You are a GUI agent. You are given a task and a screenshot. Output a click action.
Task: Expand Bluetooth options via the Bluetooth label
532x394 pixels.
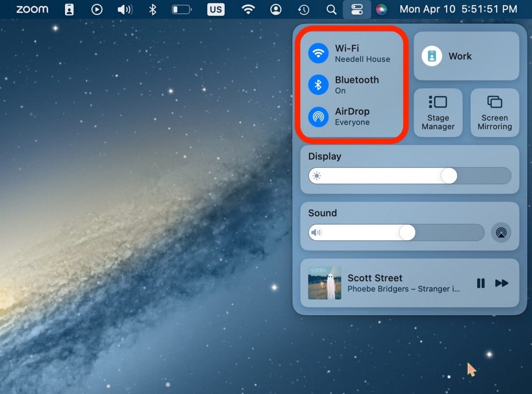coord(357,80)
